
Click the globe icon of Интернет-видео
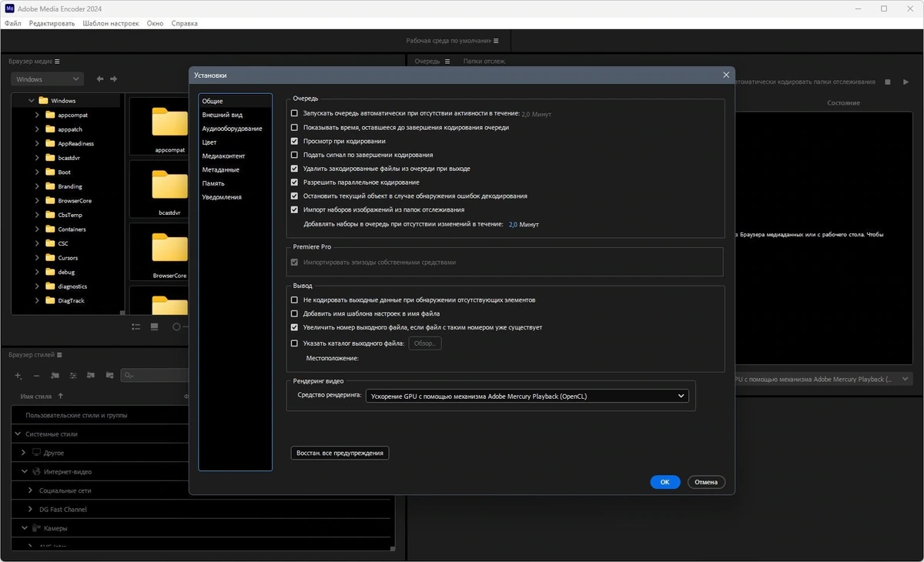pos(35,471)
